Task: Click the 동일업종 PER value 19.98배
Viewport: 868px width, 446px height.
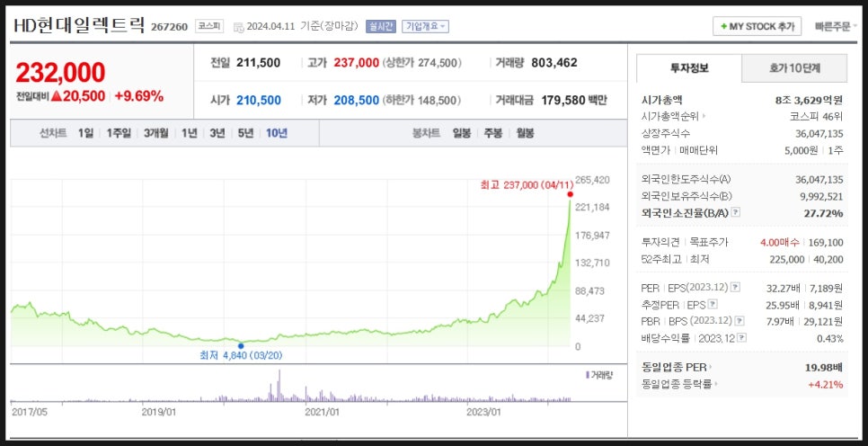Action: pyautogui.click(x=824, y=368)
